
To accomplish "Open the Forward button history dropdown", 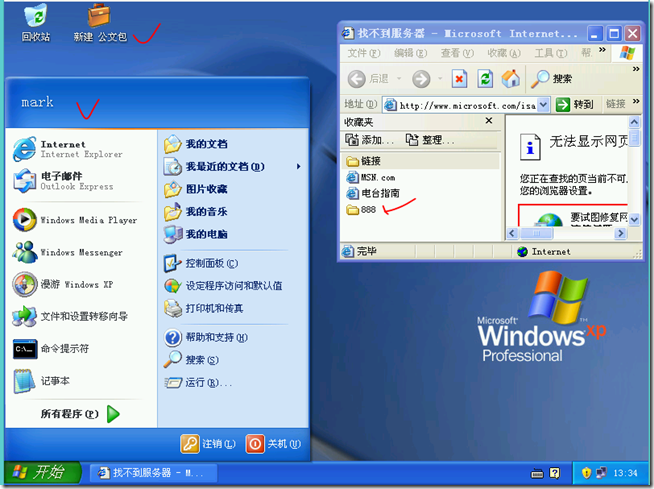I will [440, 78].
